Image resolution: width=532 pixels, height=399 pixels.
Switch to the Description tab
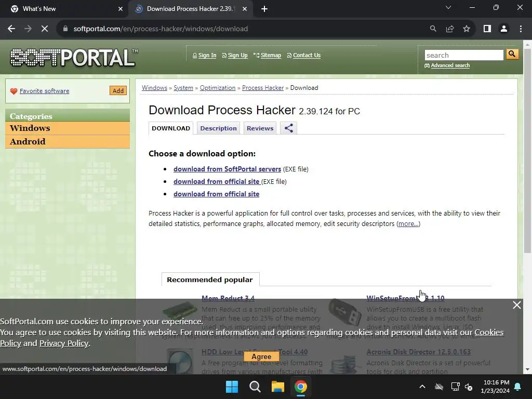[218, 128]
